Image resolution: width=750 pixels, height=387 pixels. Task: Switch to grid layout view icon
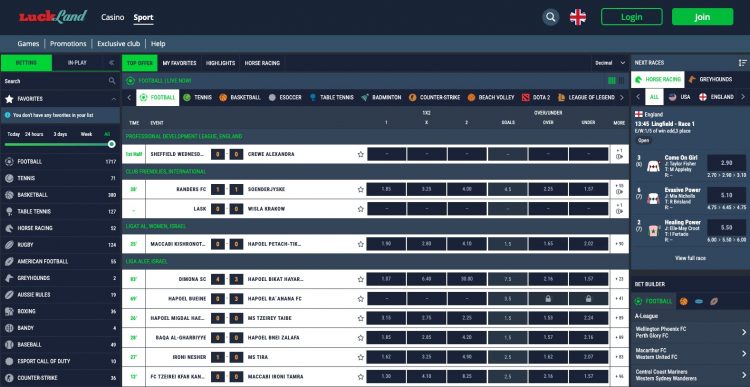point(612,81)
